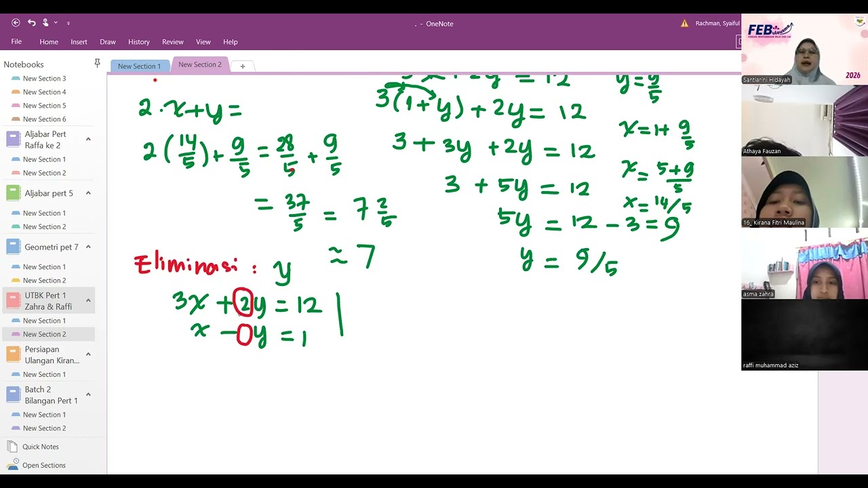Click the orange Persiapan Ulangan notebook icon
Image resolution: width=868 pixels, height=488 pixels.
(x=14, y=354)
